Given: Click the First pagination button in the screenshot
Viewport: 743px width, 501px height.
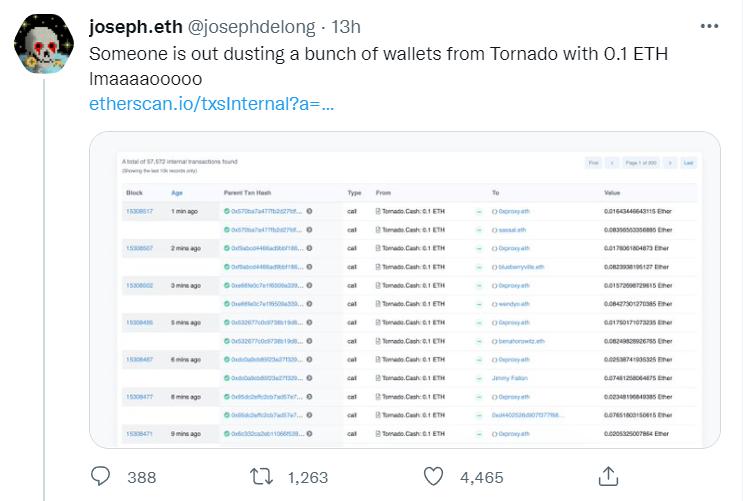Looking at the screenshot, I should click(x=593, y=163).
